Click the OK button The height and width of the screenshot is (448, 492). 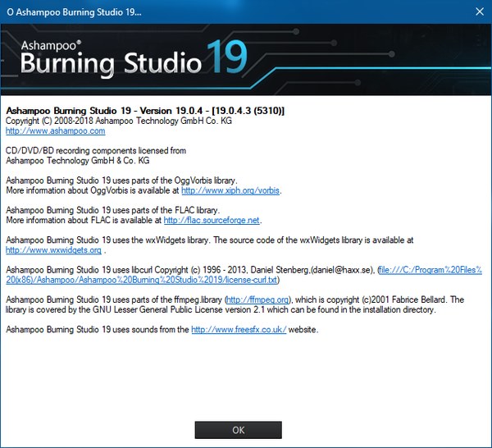point(239,430)
